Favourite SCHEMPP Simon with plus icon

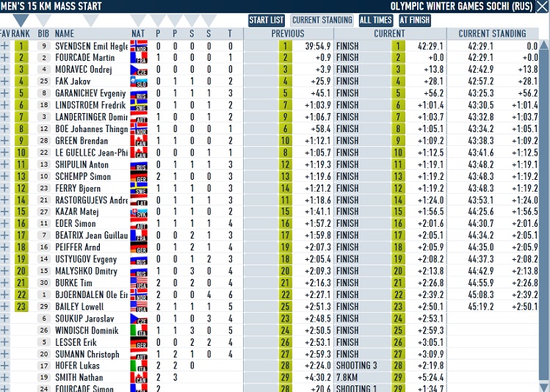click(4, 176)
